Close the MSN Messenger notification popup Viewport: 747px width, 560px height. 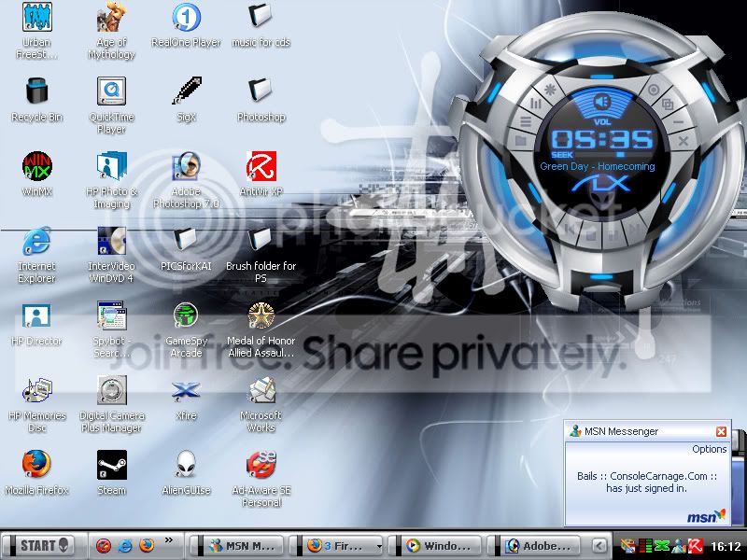click(x=721, y=431)
